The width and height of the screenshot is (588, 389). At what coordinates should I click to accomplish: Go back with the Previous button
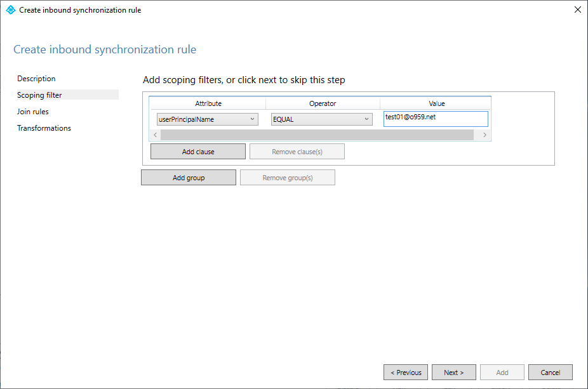tap(406, 372)
